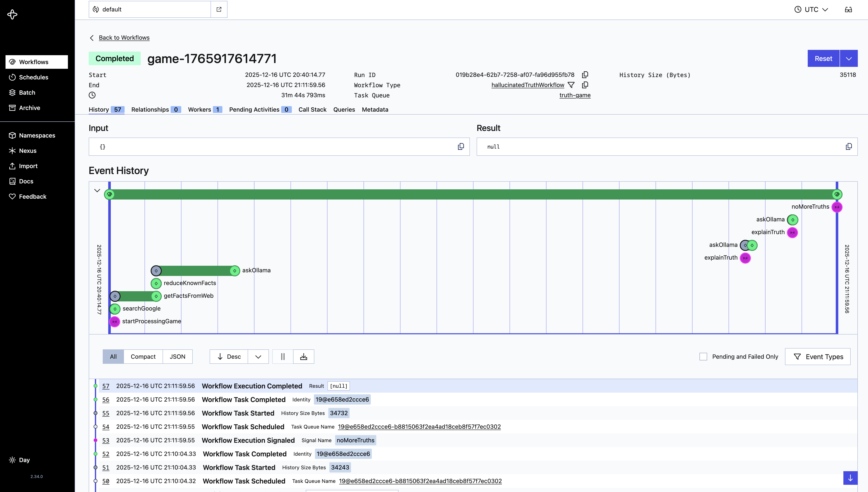This screenshot has width=868, height=492.
Task: Open the UTC timezone dropdown
Action: pos(811,10)
